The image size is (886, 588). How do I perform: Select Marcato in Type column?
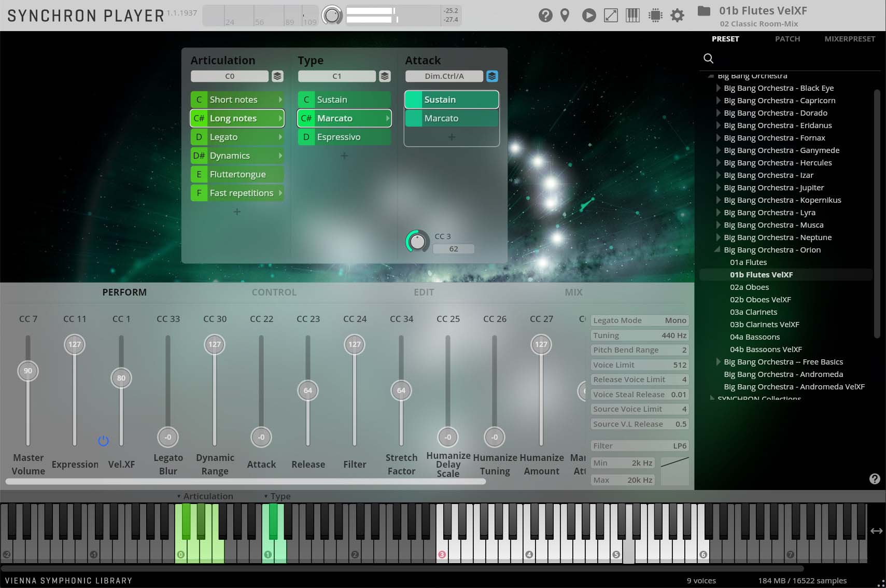[x=344, y=118]
